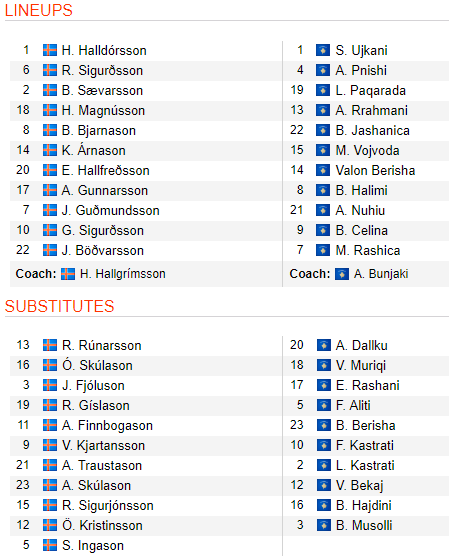
Task: Select substitute R. Rúnarsson
Action: click(x=102, y=345)
